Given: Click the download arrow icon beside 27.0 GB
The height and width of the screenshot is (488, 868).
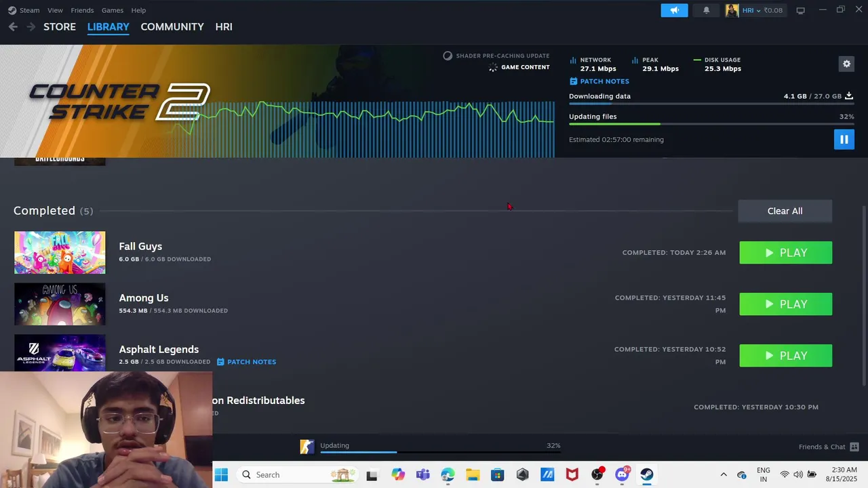Looking at the screenshot, I should point(849,96).
